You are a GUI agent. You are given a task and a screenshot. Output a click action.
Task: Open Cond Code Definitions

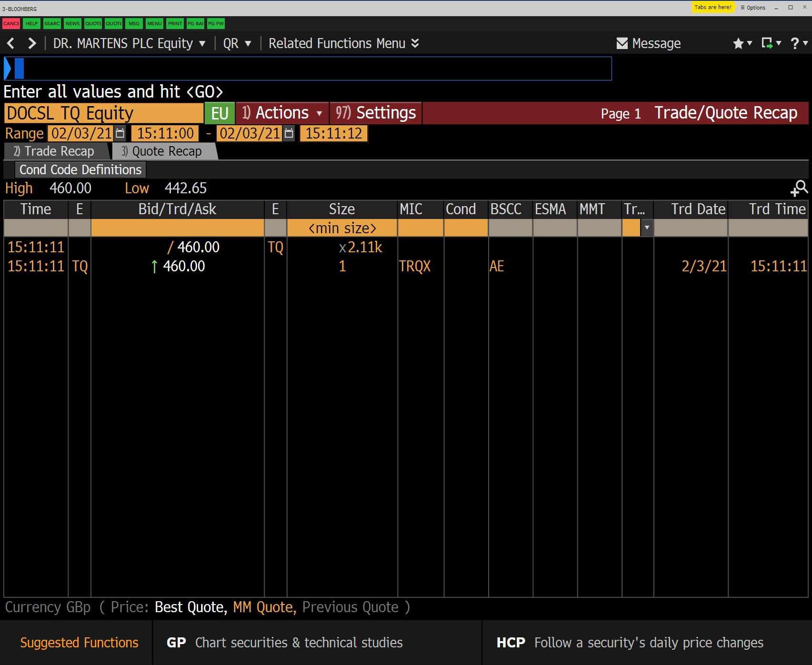pyautogui.click(x=80, y=170)
